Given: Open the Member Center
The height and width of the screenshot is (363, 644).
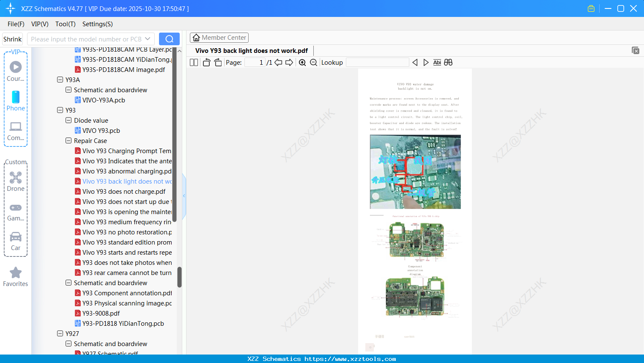Looking at the screenshot, I should tap(219, 38).
